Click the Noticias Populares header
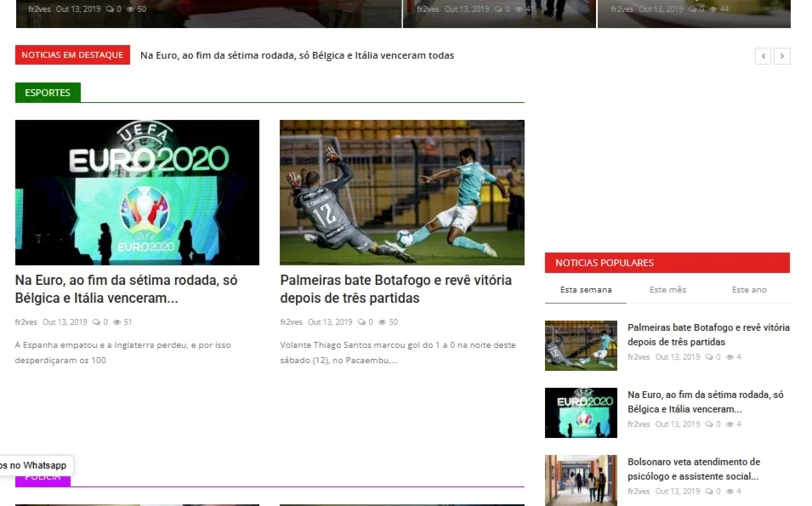Image resolution: width=812 pixels, height=506 pixels. click(667, 263)
